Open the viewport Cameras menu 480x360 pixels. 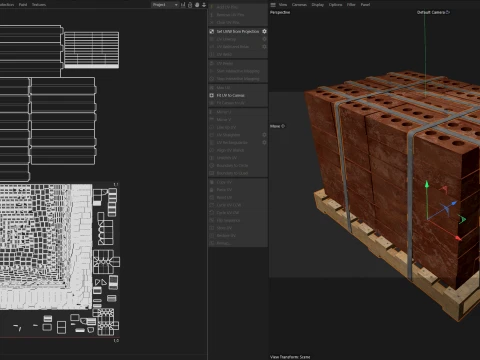pyautogui.click(x=299, y=5)
